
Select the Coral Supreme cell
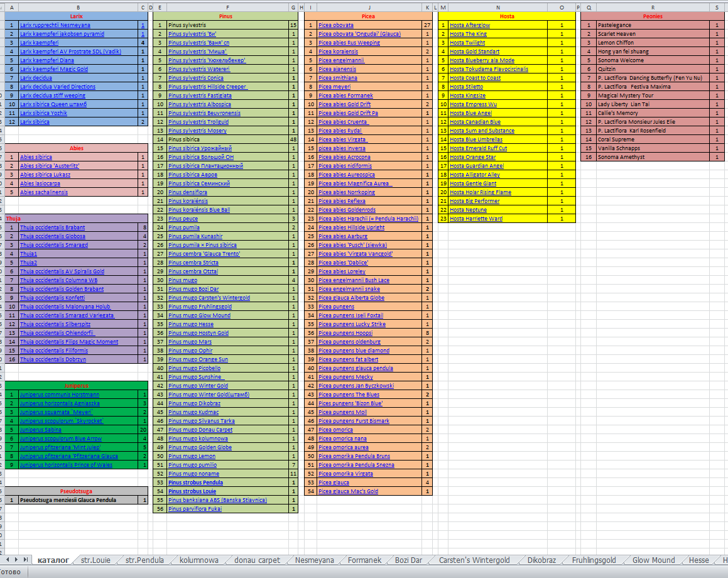pyautogui.click(x=653, y=139)
